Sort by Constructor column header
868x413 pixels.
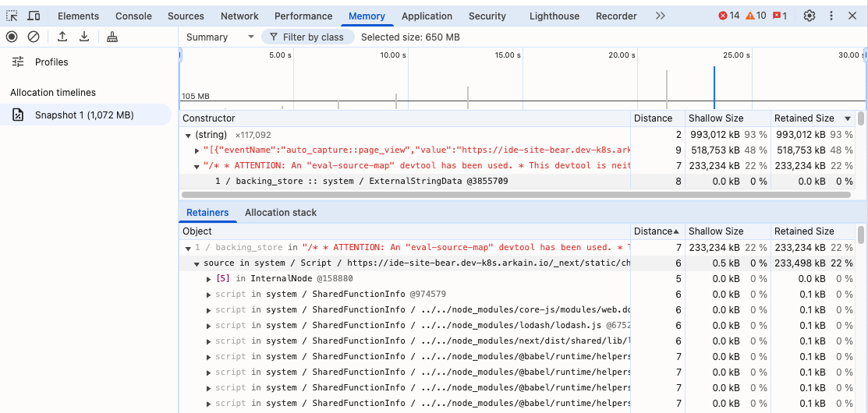[405, 118]
